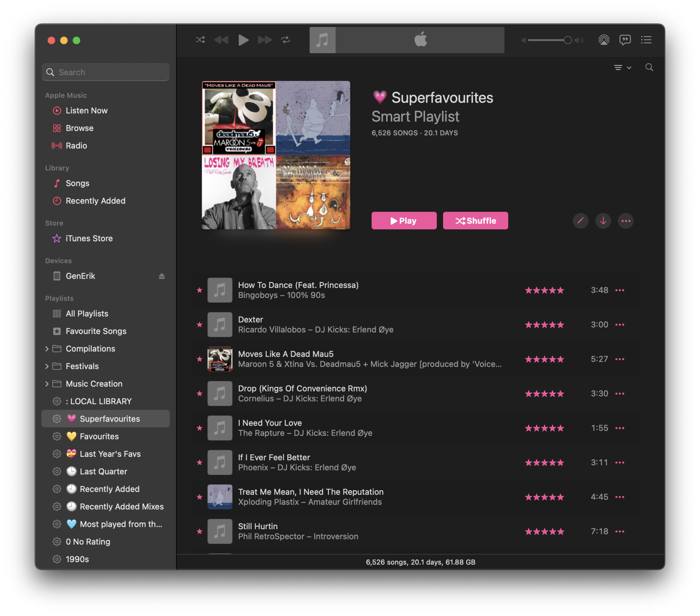The image size is (700, 616).
Task: Click the pink Play button
Action: click(404, 221)
